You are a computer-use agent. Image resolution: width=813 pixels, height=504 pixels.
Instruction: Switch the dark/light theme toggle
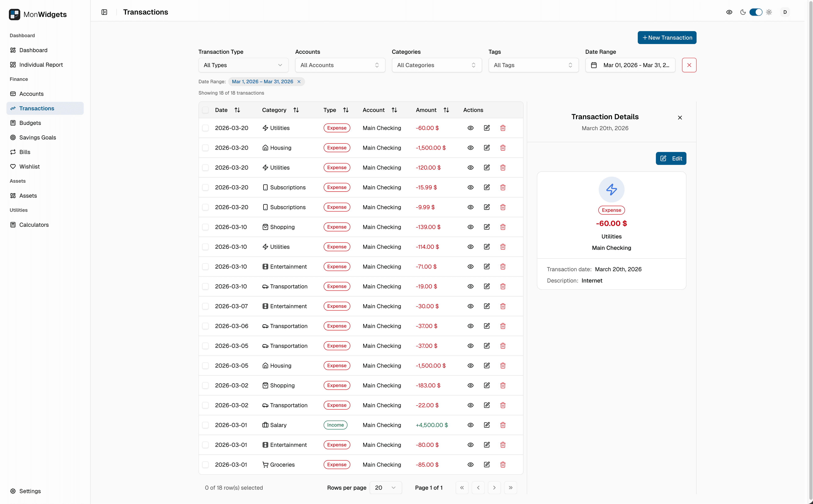pyautogui.click(x=756, y=12)
